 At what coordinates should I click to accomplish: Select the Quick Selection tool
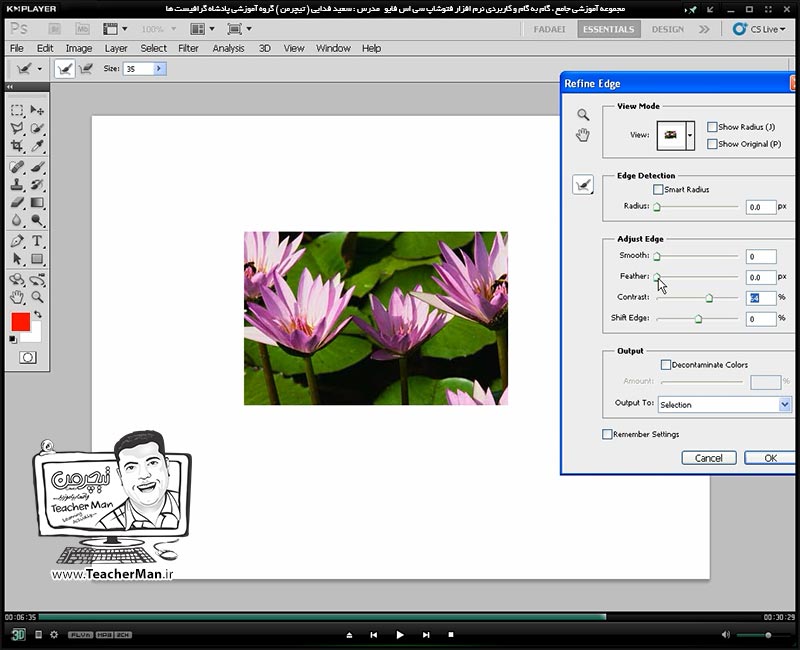click(x=37, y=128)
